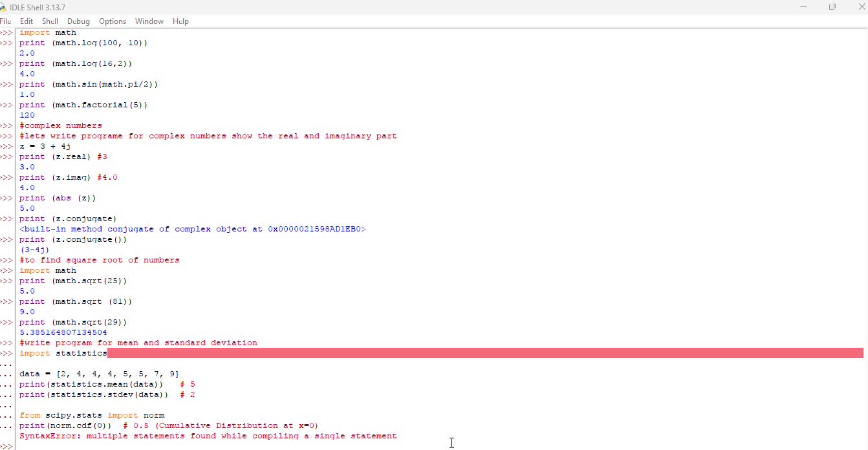The width and height of the screenshot is (868, 450).
Task: Open the File menu
Action: [6, 21]
